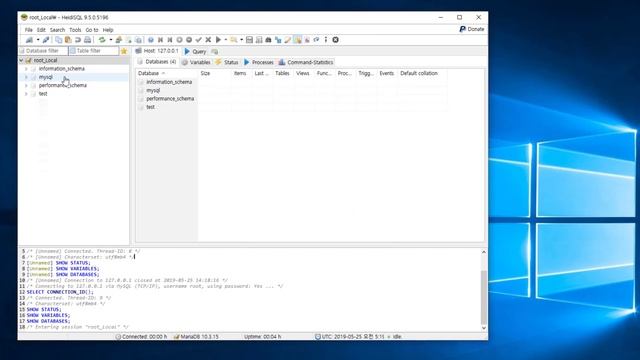The image size is (640, 360).
Task: Click the Uptime entry in the status bar
Action: pos(262,337)
